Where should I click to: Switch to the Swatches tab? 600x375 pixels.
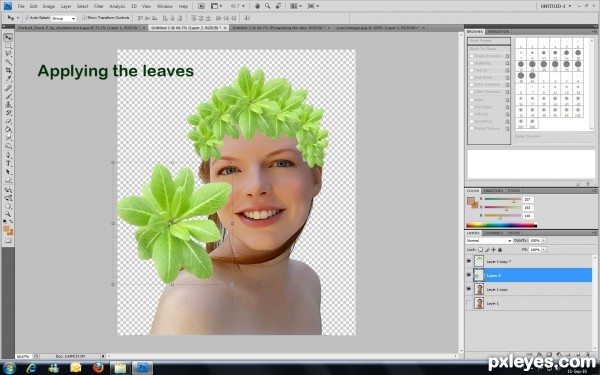[x=493, y=191]
